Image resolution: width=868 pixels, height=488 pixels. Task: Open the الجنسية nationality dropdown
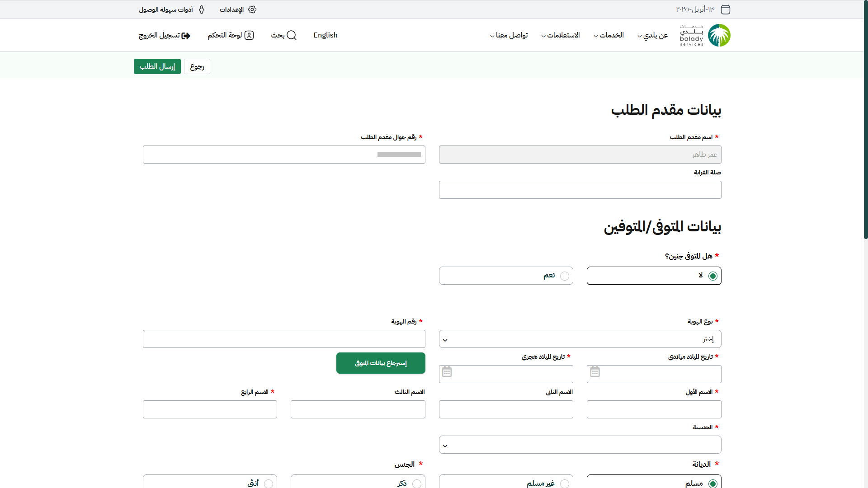[x=580, y=445]
